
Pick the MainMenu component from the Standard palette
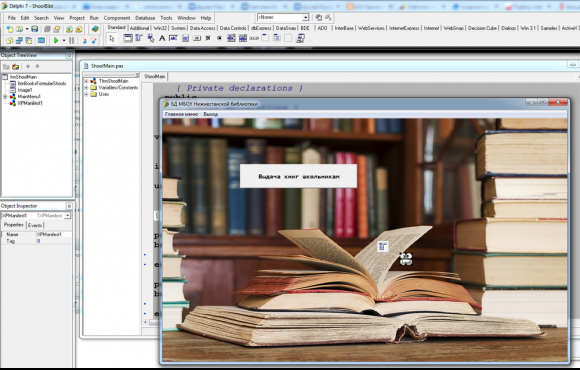[139, 38]
